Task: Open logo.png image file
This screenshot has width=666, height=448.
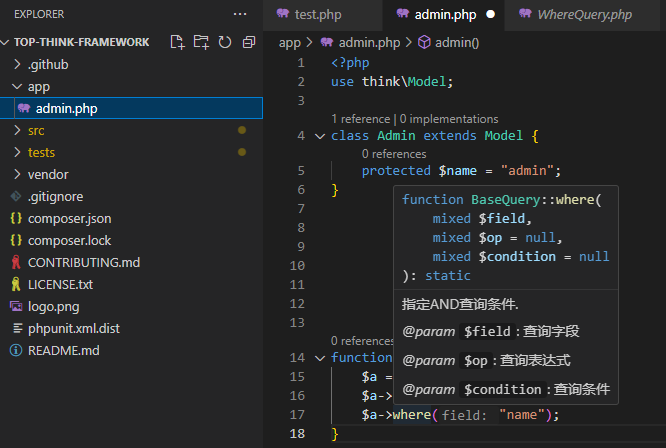Action: [53, 306]
